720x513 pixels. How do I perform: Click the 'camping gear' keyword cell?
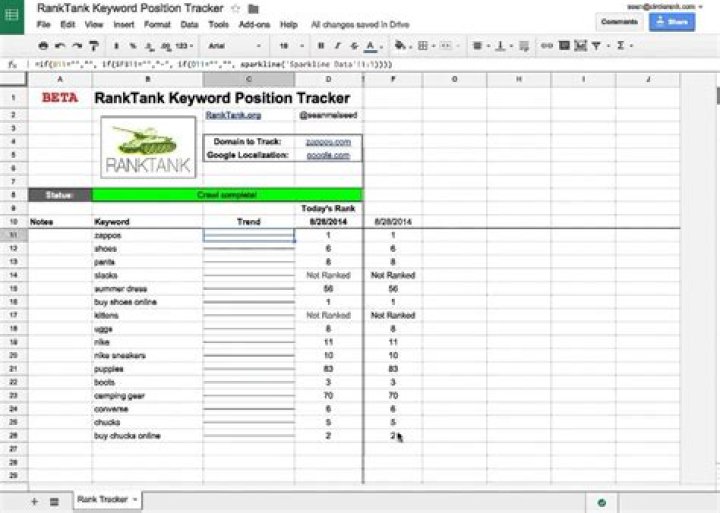(147, 395)
